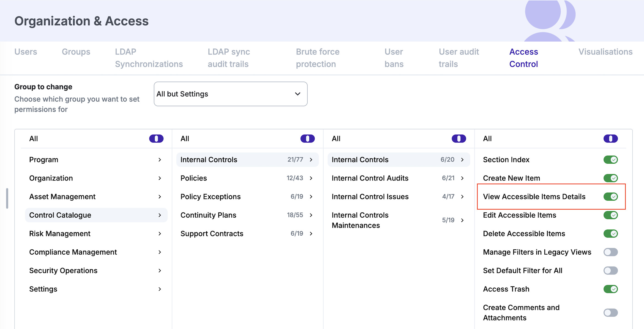The height and width of the screenshot is (329, 644).
Task: Click arrow next to Policies 12/43
Action: pyautogui.click(x=311, y=178)
